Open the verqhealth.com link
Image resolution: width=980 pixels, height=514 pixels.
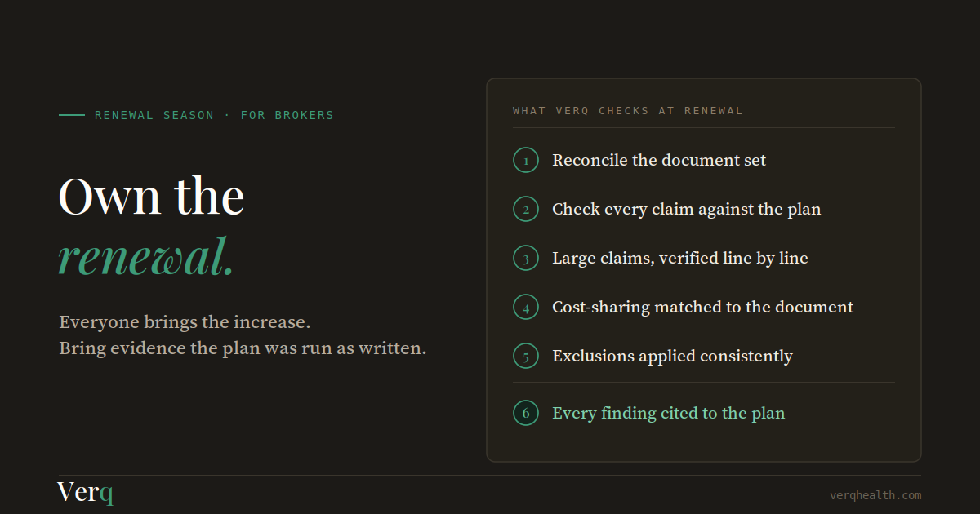[875, 495]
